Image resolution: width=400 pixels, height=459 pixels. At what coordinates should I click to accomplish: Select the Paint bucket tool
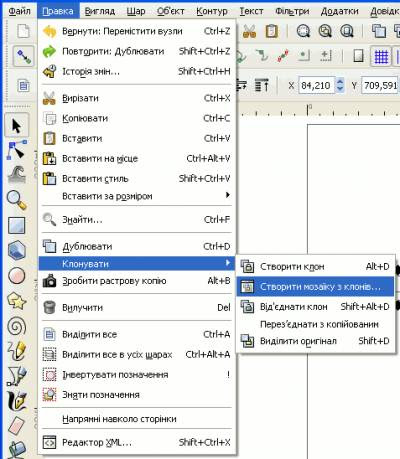pyautogui.click(x=16, y=449)
